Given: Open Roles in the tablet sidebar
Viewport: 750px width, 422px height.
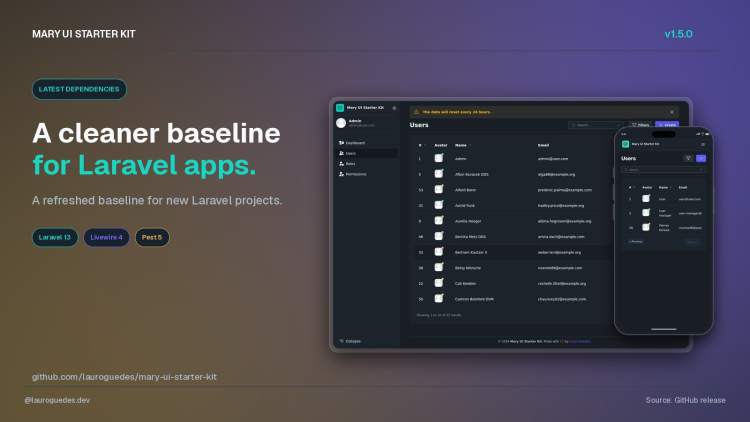Looking at the screenshot, I should [x=347, y=164].
